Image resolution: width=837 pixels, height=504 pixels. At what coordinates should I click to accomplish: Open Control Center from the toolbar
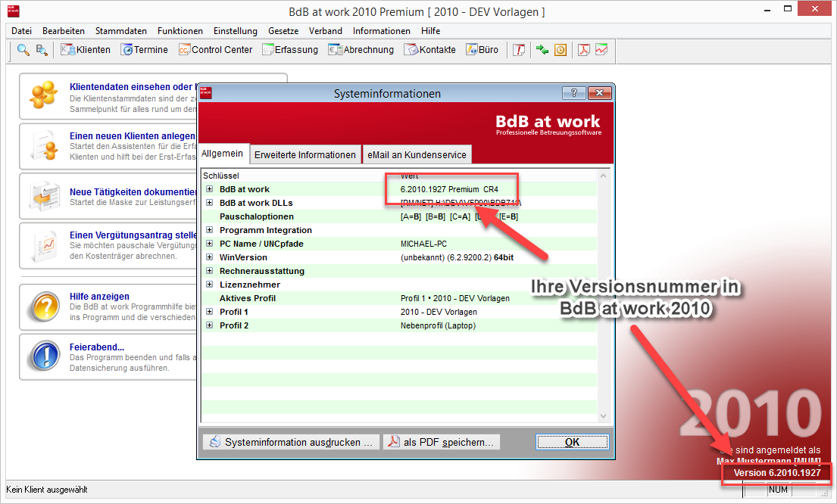[x=215, y=50]
